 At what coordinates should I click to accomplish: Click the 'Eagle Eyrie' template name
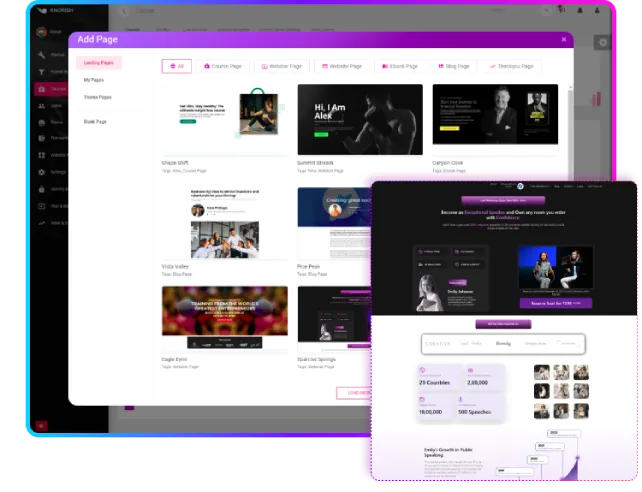(174, 359)
